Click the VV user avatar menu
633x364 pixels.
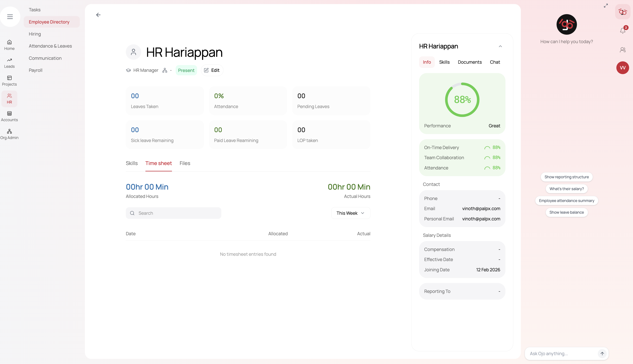click(623, 68)
